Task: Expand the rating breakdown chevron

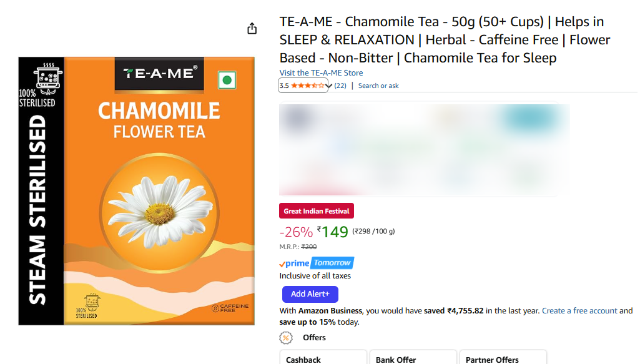Action: tap(329, 86)
